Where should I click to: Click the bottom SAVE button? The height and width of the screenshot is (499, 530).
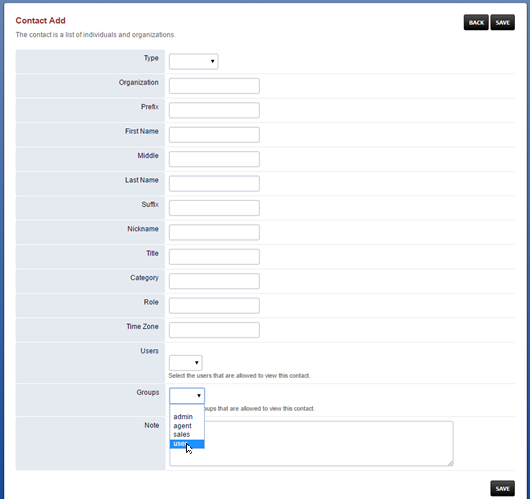pos(503,488)
